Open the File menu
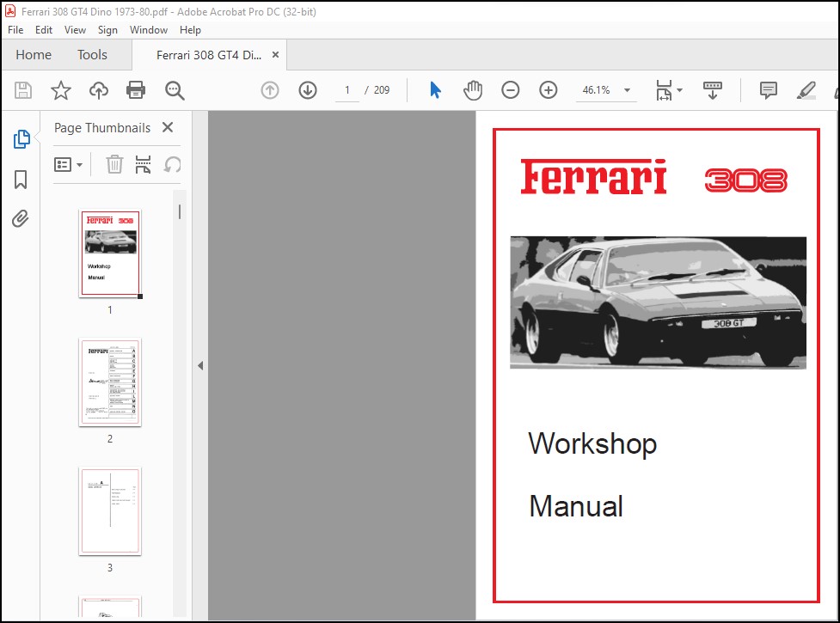Image resolution: width=840 pixels, height=623 pixels. (15, 30)
